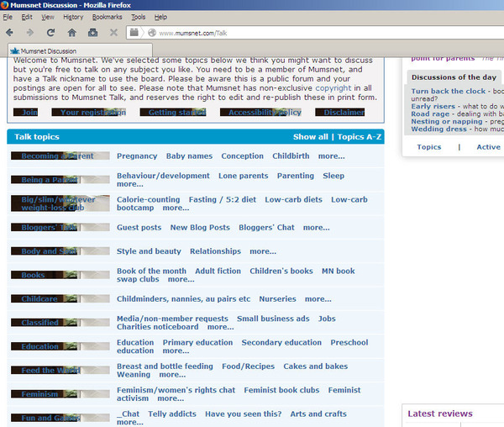Click the globe icon beside the URL

pyautogui.click(x=152, y=33)
